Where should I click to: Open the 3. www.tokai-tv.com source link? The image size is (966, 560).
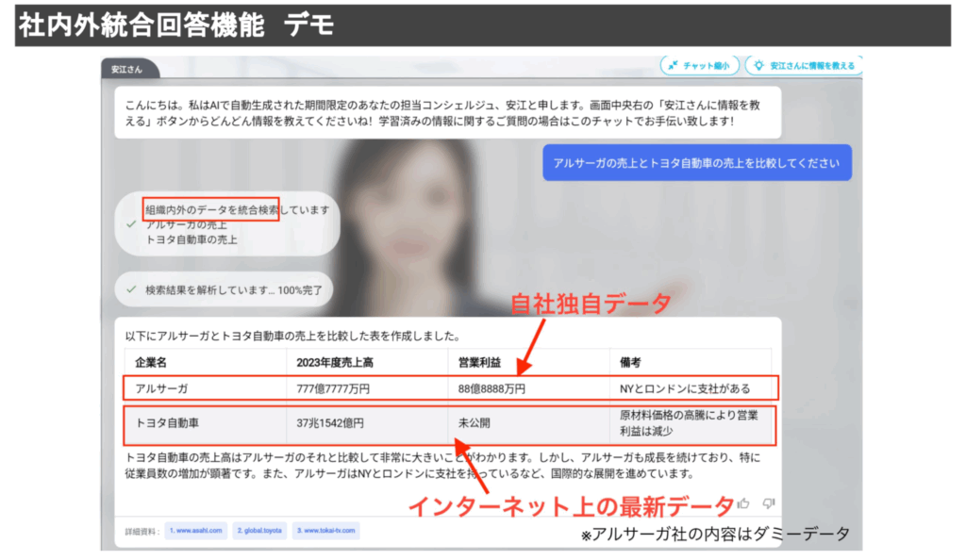[x=326, y=531]
